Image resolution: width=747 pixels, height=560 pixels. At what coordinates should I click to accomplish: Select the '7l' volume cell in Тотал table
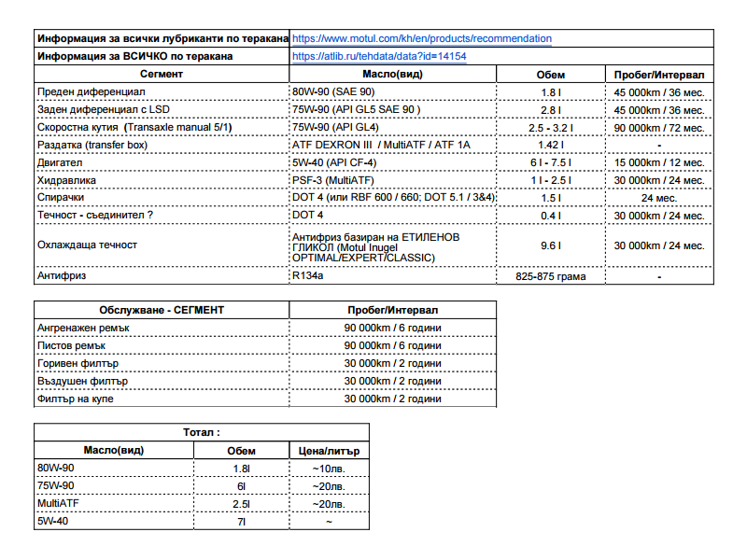click(242, 522)
